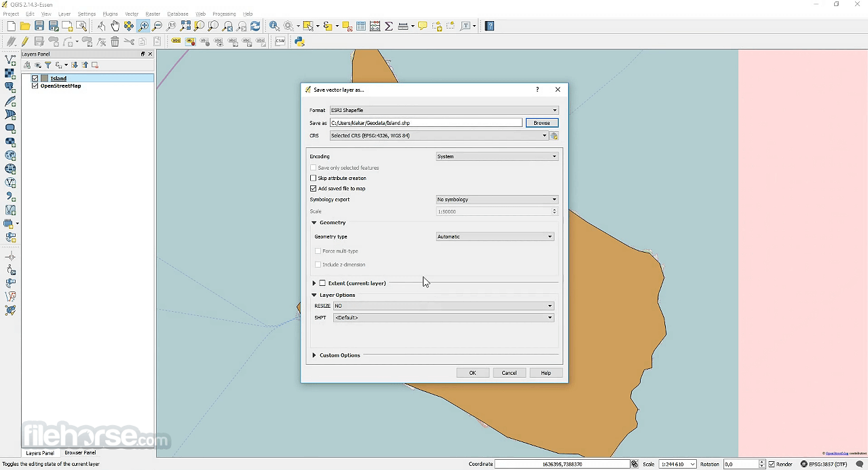Click the Save as file path field
This screenshot has height=470, width=868.
click(x=426, y=123)
